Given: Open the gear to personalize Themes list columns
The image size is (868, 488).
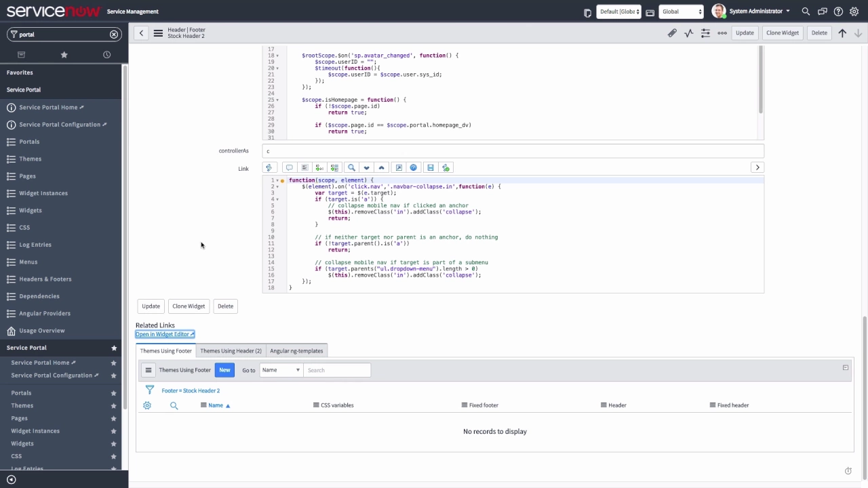Looking at the screenshot, I should [x=147, y=405].
